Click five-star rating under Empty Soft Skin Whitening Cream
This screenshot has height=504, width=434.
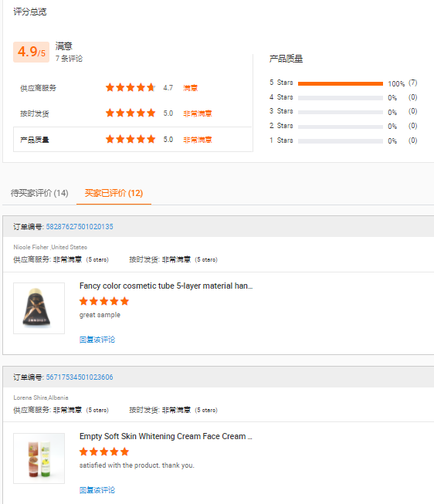coord(104,452)
